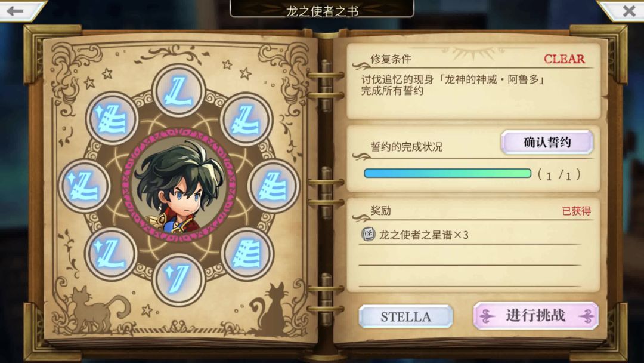The width and height of the screenshot is (644, 363).
Task: Select the upper-left rune circle
Action: [x=112, y=118]
